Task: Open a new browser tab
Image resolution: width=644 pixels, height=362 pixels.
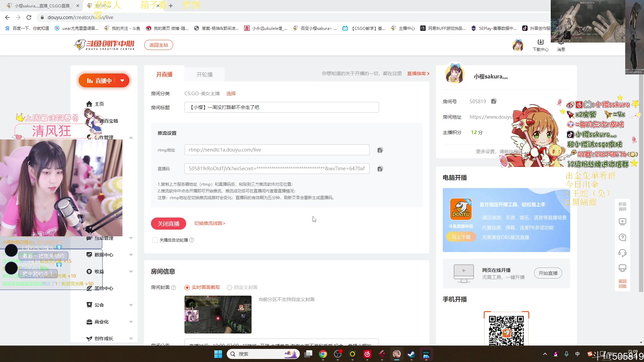Action: point(171,6)
